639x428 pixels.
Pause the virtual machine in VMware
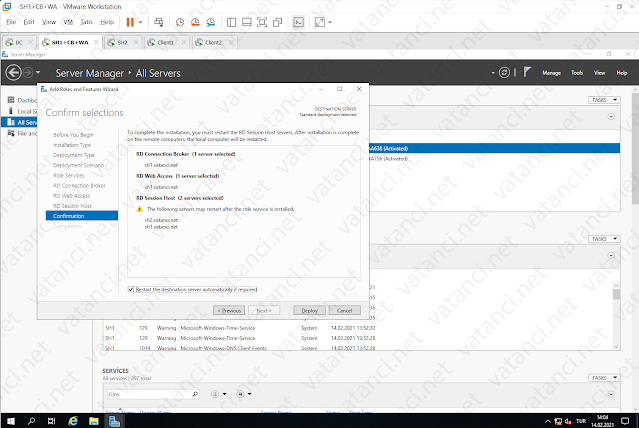pos(130,22)
